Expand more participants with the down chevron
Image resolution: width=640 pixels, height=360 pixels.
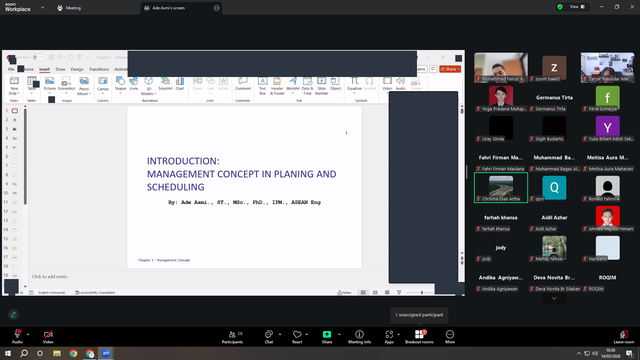coord(554,298)
